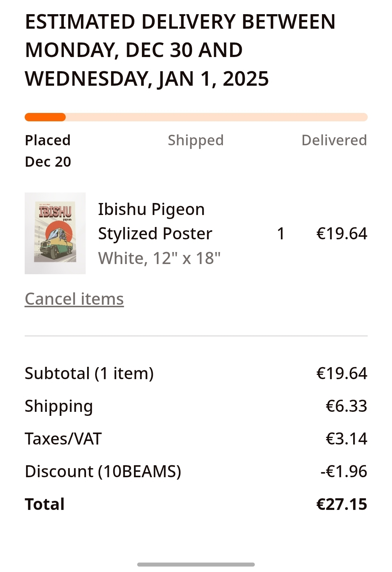Click the Total amount €27.15
Viewport: 392px width, 572px height.
pyautogui.click(x=342, y=504)
